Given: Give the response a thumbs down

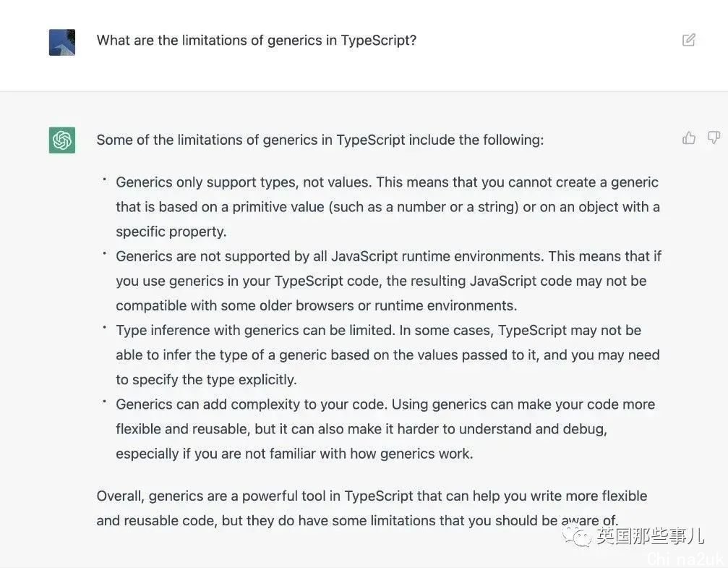Looking at the screenshot, I should (x=713, y=137).
